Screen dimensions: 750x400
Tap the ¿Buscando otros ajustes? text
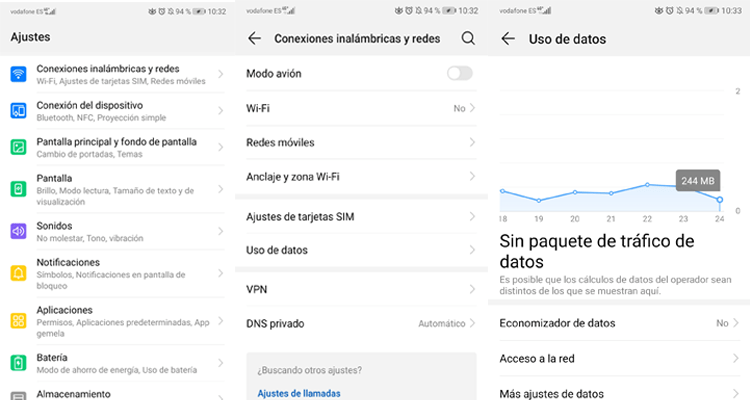click(x=309, y=370)
